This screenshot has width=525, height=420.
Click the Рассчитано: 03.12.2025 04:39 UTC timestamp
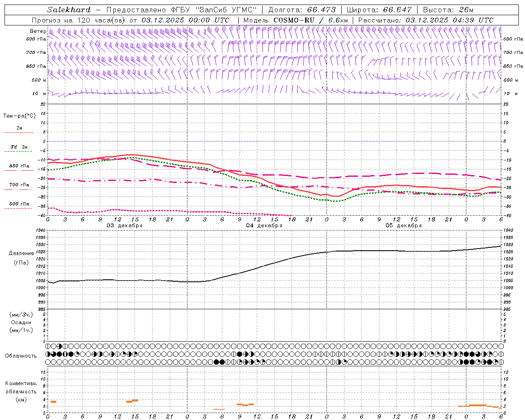(x=426, y=20)
